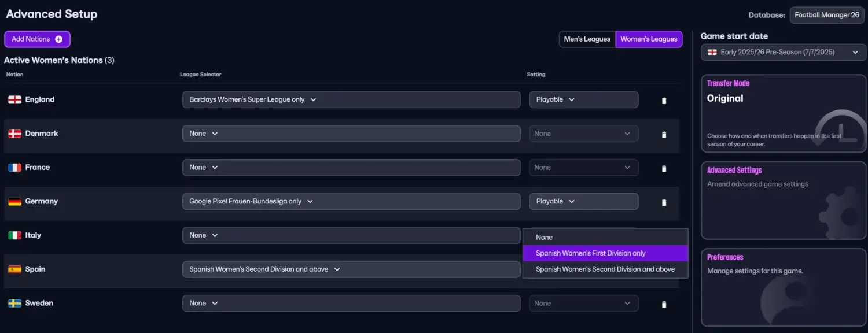Click the Denmark flag icon
The width and height of the screenshot is (868, 333).
tap(14, 134)
